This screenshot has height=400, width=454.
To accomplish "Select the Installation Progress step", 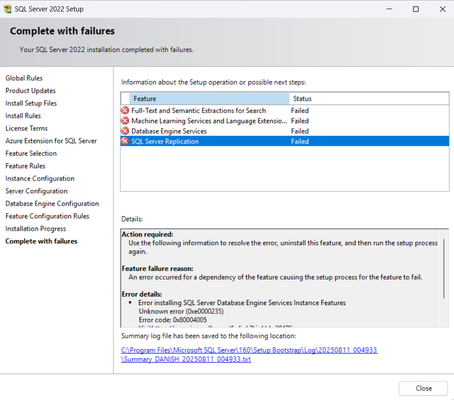I will [36, 229].
